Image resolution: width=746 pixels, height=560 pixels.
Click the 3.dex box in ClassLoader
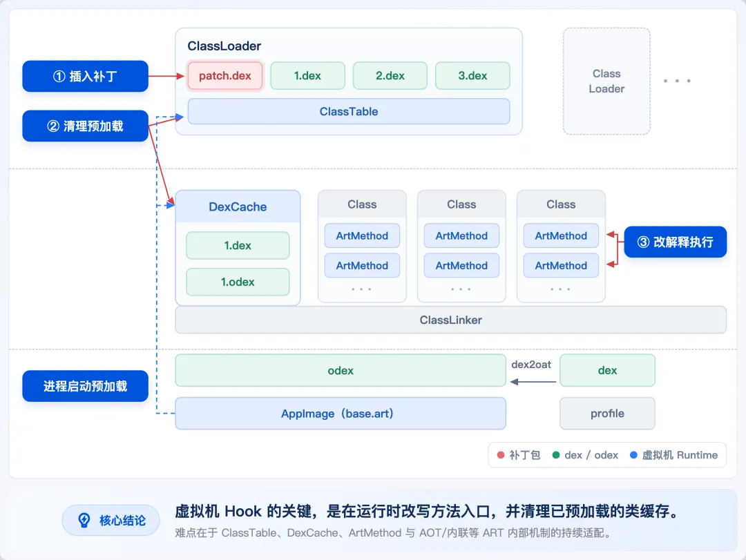472,76
